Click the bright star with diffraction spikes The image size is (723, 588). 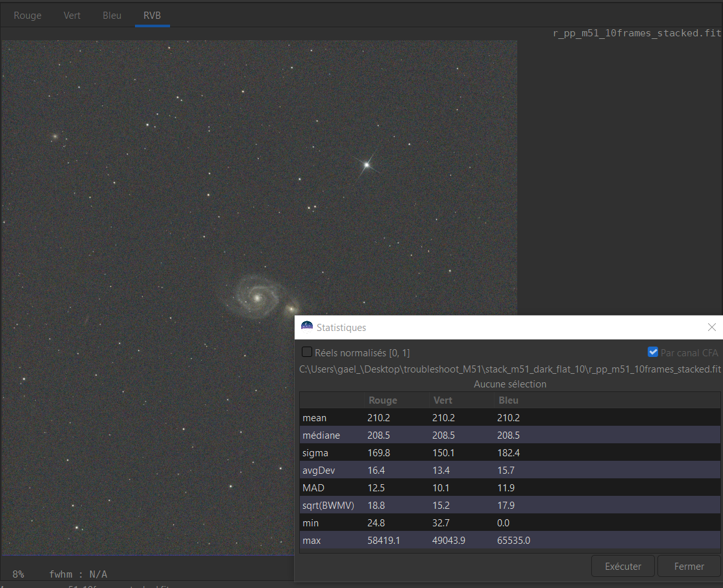coord(367,165)
